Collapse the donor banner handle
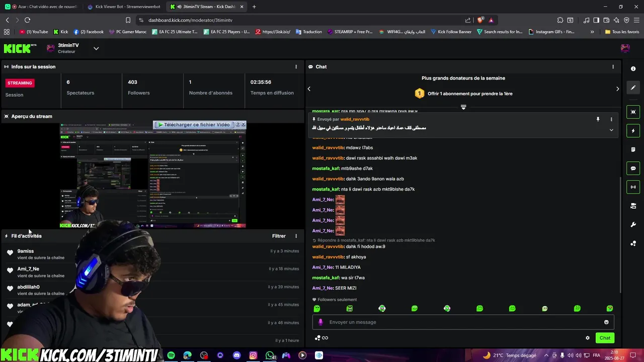The width and height of the screenshot is (644, 362). point(463,107)
